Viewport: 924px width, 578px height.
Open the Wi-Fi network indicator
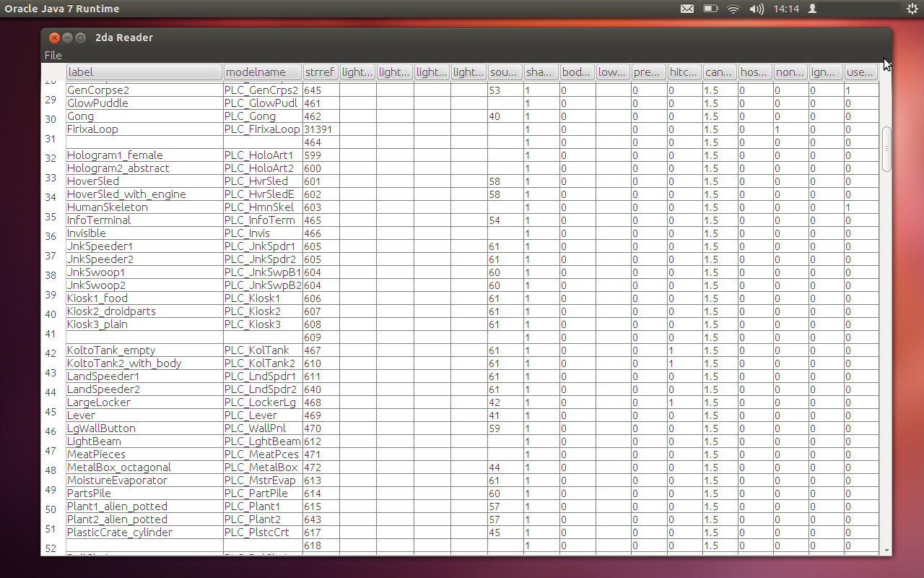pos(733,9)
